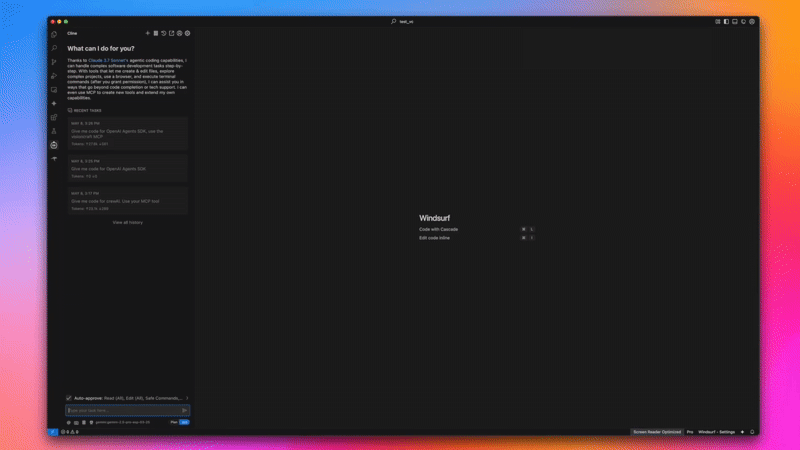Click the Recent Tasks heading
This screenshot has height=450, width=800.
click(85, 110)
